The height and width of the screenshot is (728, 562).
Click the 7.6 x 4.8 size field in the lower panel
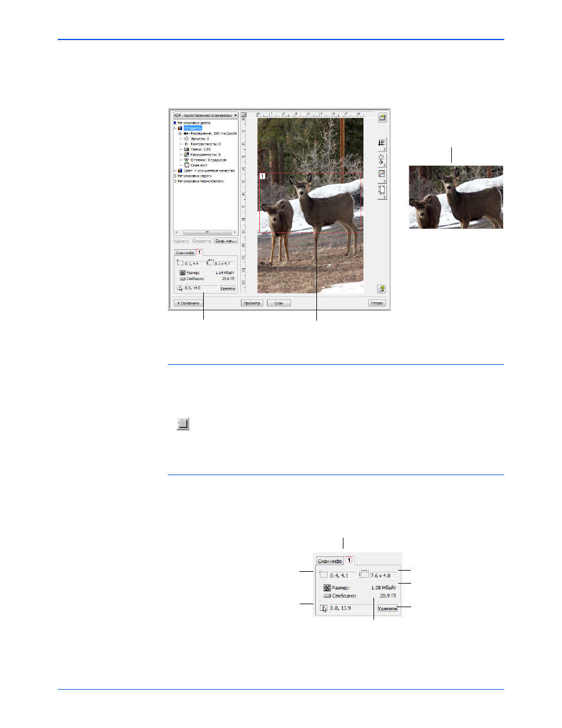[x=384, y=575]
